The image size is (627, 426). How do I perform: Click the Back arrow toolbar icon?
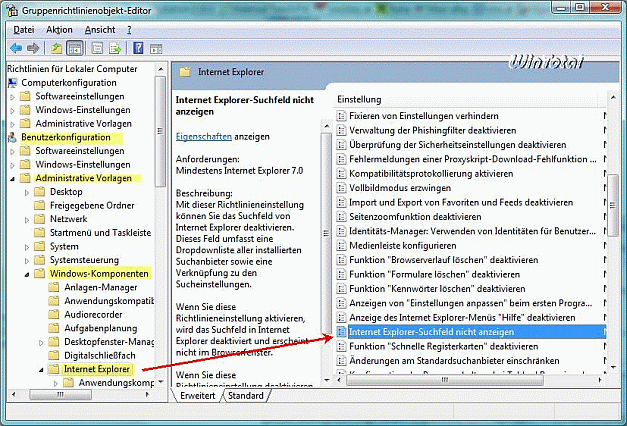tap(16, 48)
